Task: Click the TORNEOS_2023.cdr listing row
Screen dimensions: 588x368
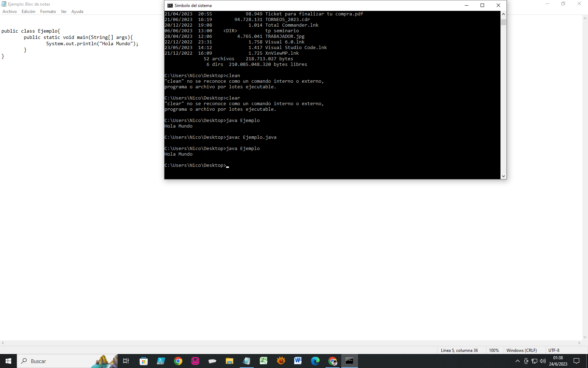Action: (237, 20)
